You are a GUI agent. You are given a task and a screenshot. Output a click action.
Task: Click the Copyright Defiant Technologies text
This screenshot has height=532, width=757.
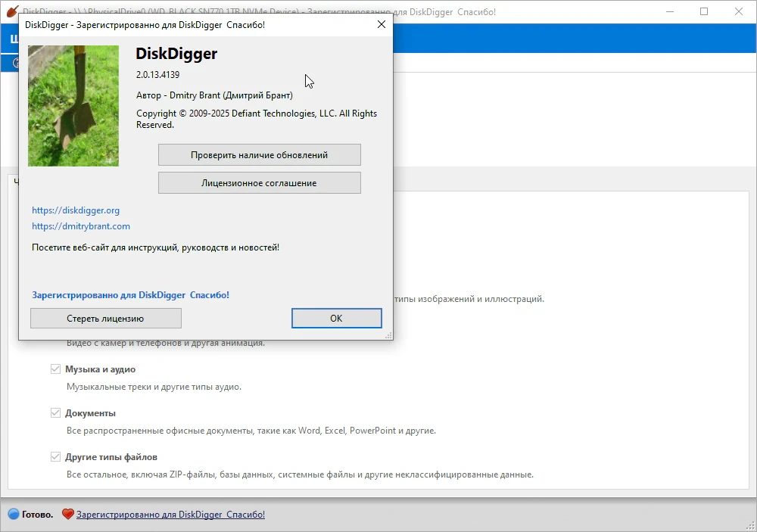[x=257, y=119]
